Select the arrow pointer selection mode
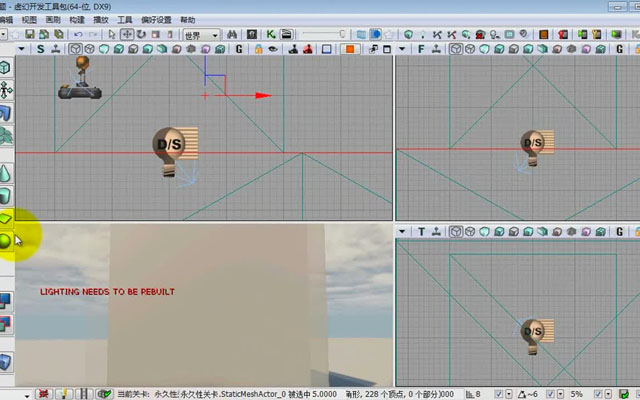640x400 pixels. pyautogui.click(x=112, y=34)
